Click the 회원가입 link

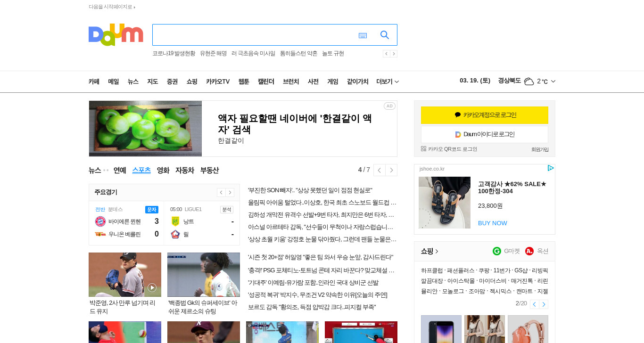(x=540, y=149)
